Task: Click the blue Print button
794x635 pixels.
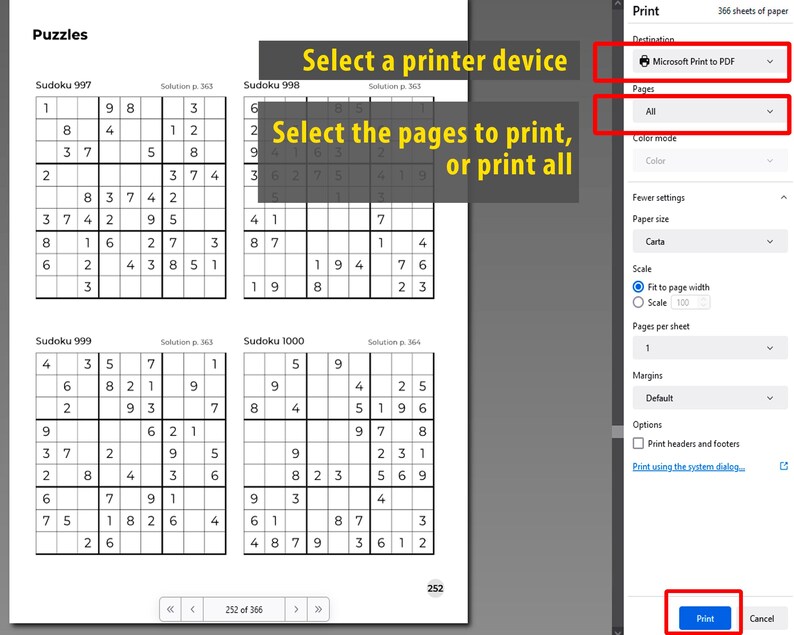Action: (x=705, y=618)
